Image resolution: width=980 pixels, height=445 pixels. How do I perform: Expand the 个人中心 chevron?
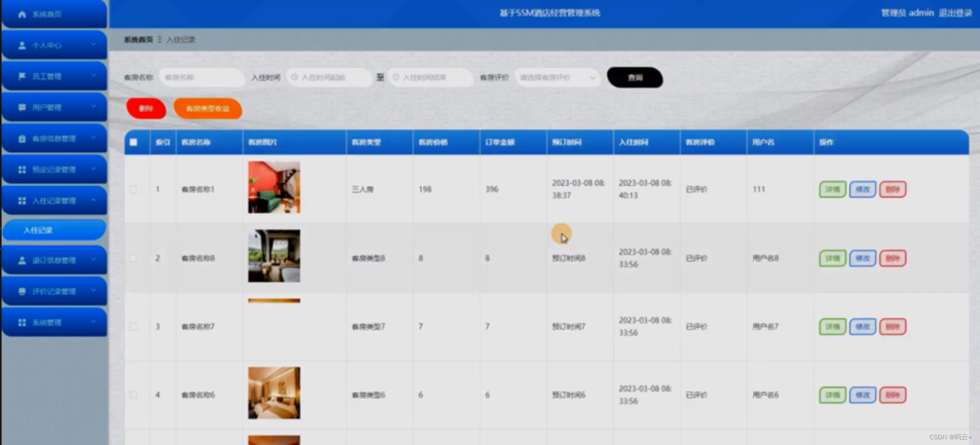click(x=93, y=45)
